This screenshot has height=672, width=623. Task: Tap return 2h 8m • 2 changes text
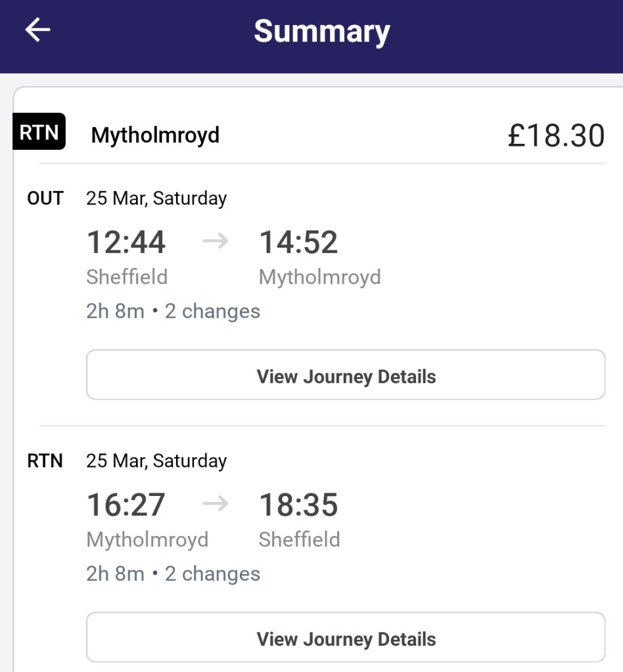[x=173, y=574]
